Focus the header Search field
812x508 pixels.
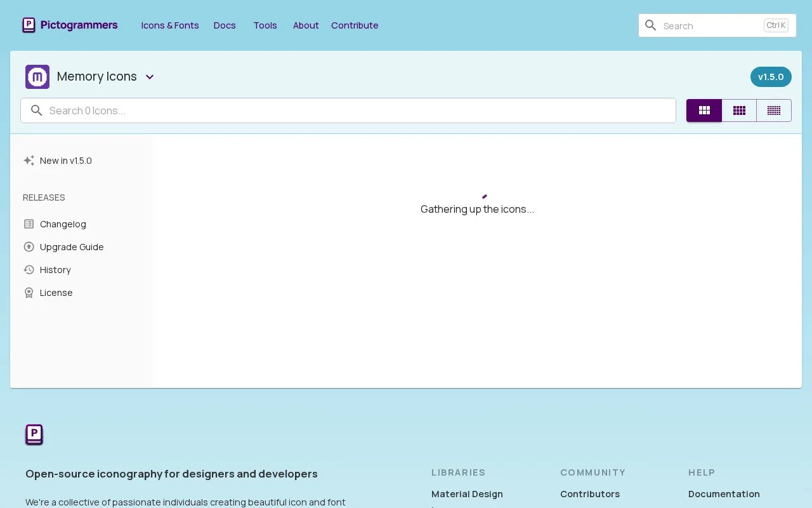[x=717, y=25]
